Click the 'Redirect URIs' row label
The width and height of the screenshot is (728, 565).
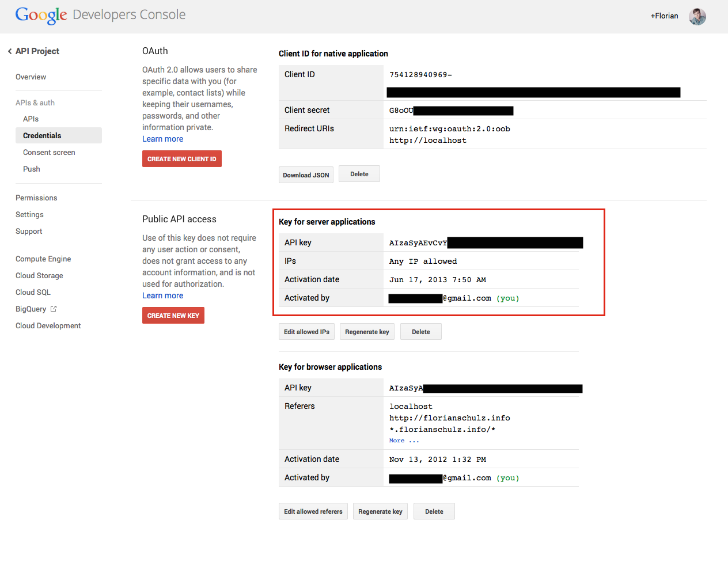point(309,128)
